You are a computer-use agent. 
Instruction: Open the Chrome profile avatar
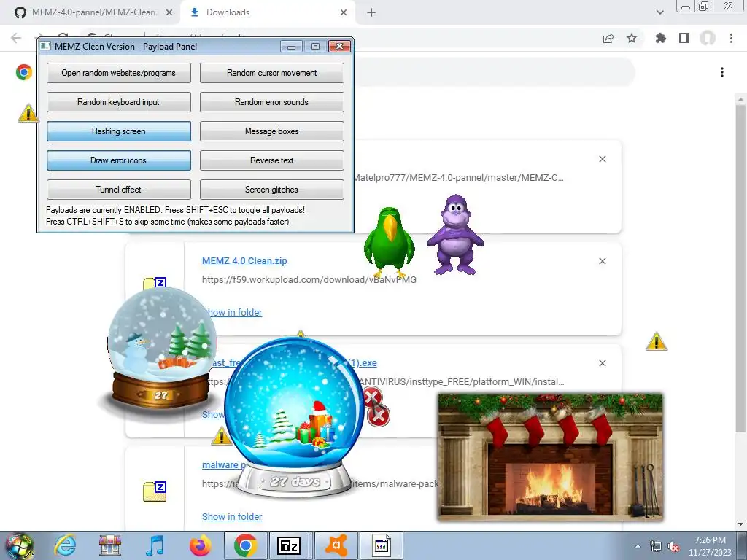(708, 38)
